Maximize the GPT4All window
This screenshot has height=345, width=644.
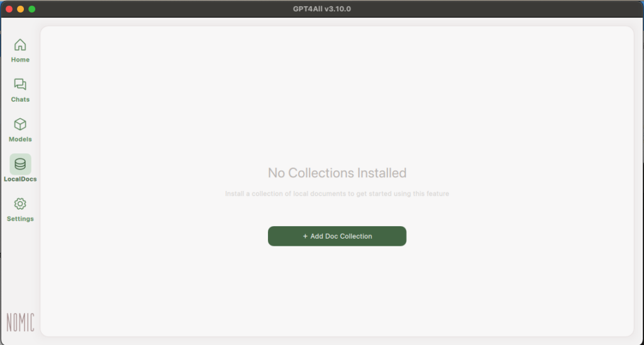32,9
